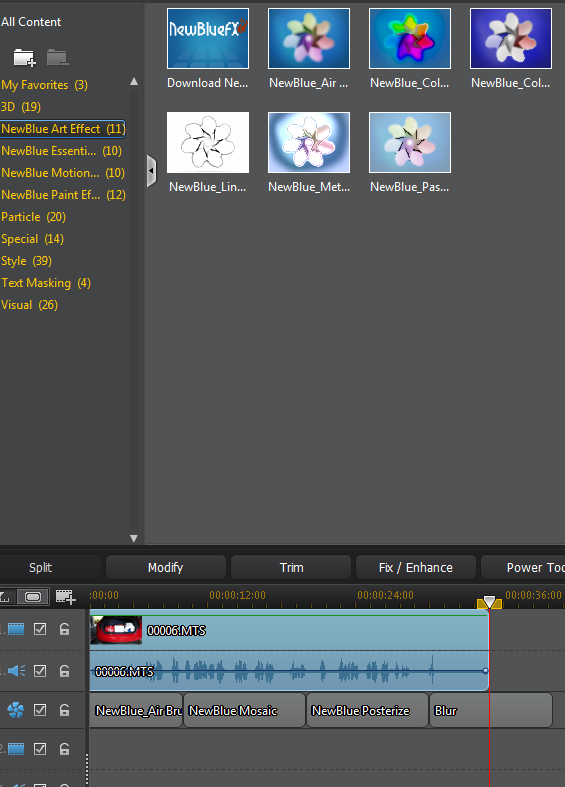Disable the effect track checkbox
The image size is (565, 787).
[x=40, y=710]
